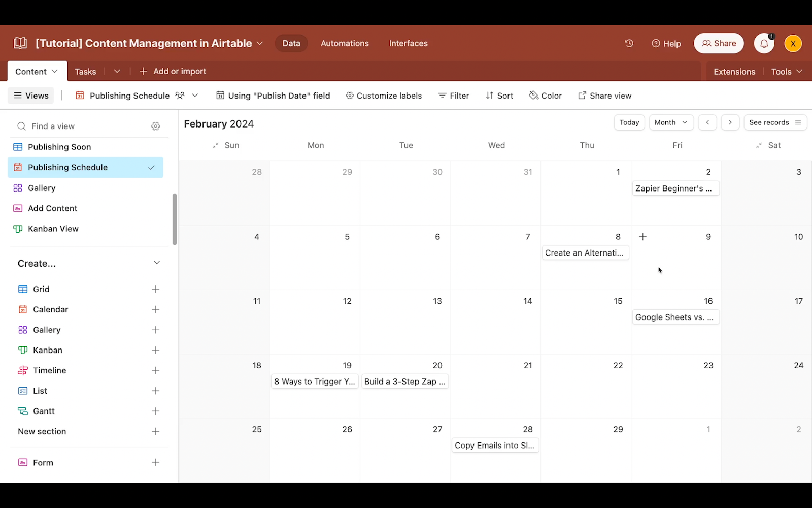The image size is (812, 508).
Task: Click the collaborative view people icon
Action: [x=180, y=96]
